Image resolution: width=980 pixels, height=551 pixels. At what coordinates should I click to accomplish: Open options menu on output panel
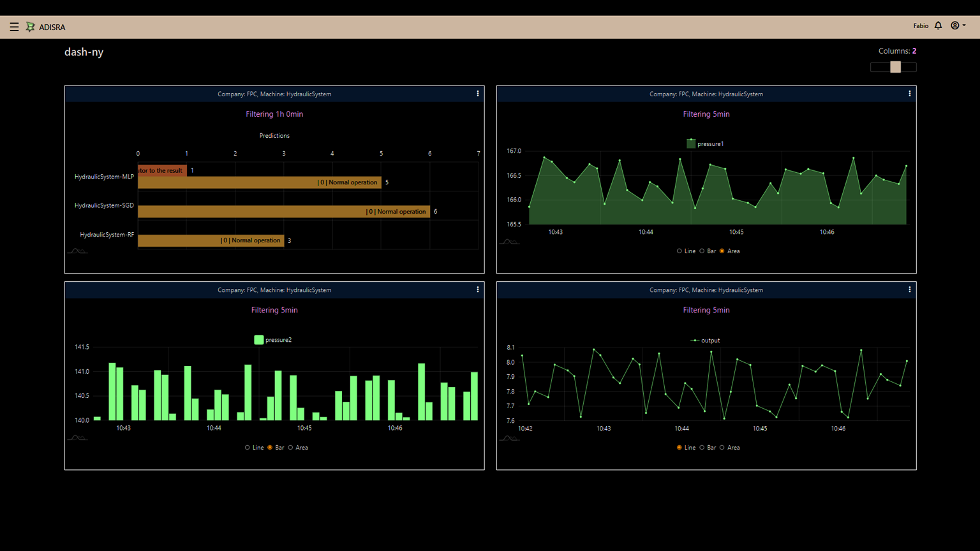pyautogui.click(x=909, y=290)
